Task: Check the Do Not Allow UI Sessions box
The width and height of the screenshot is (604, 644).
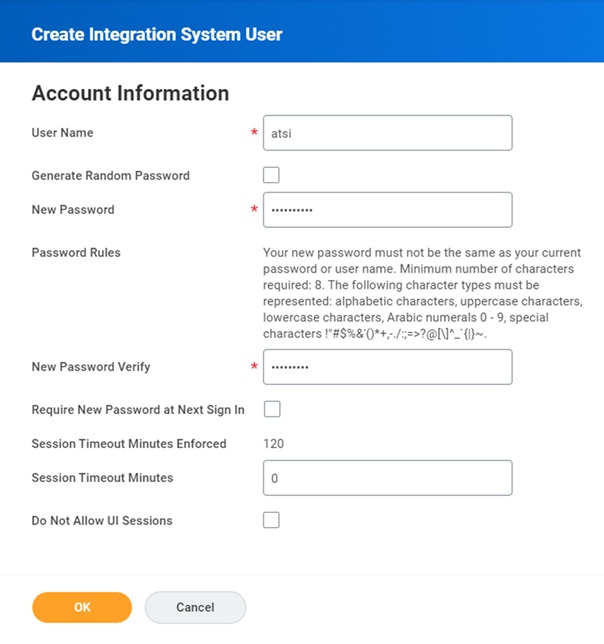Action: [x=271, y=520]
